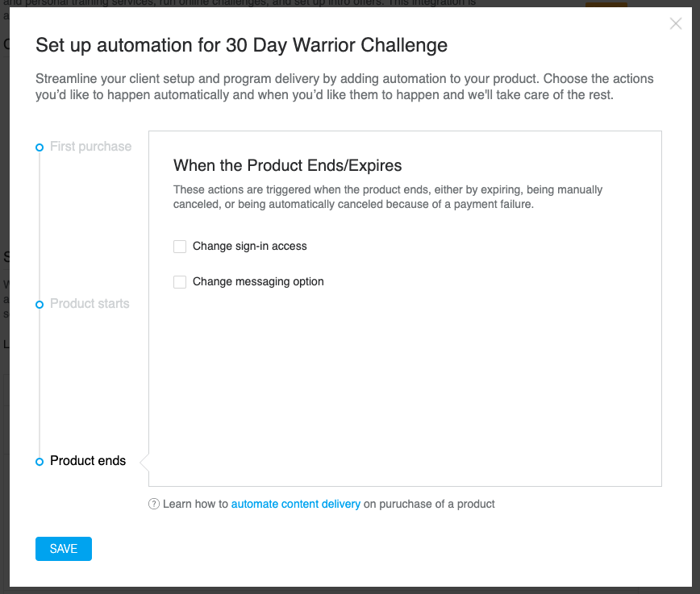Enable the Change messaging option checkbox

180,281
